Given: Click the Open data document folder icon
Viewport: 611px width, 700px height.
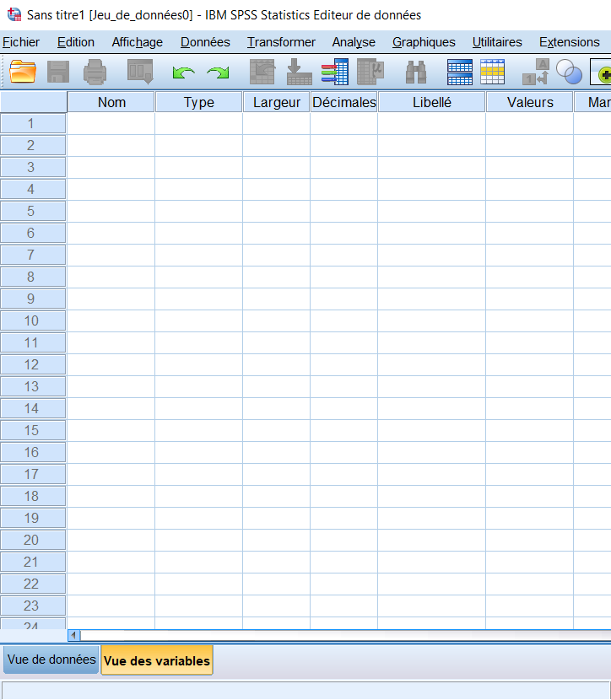Looking at the screenshot, I should click(x=22, y=72).
